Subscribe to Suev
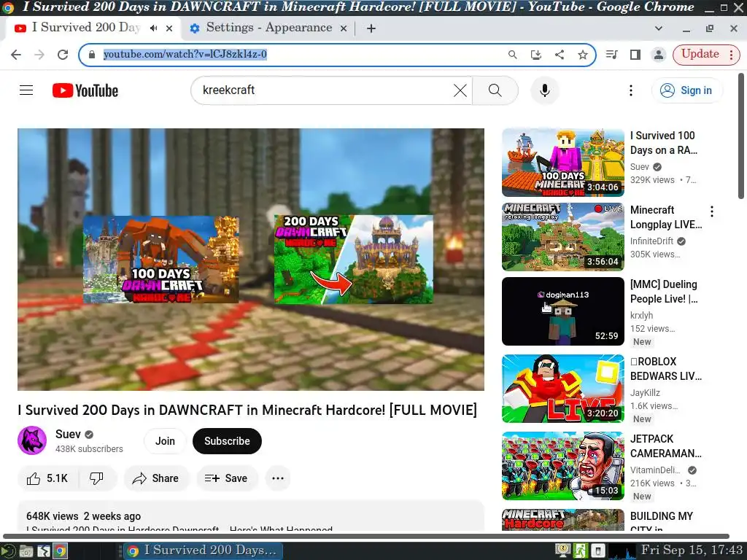Viewport: 747px width, 560px height. tap(228, 441)
